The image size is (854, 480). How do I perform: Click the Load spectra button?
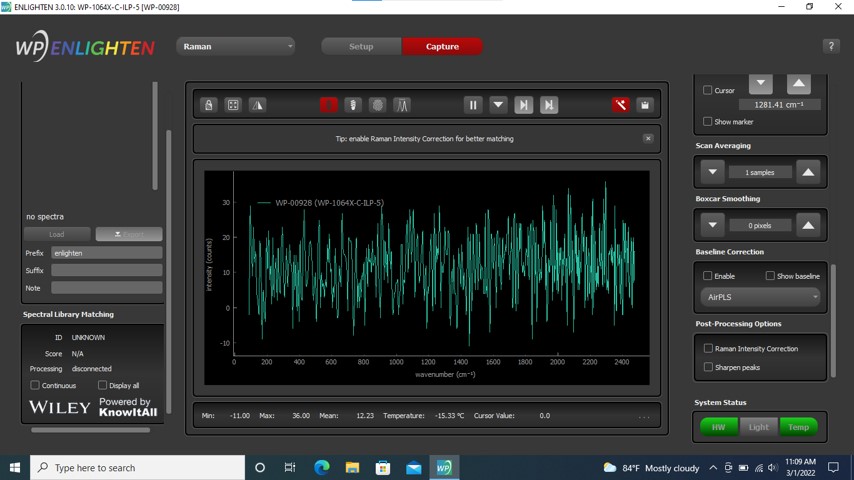57,234
